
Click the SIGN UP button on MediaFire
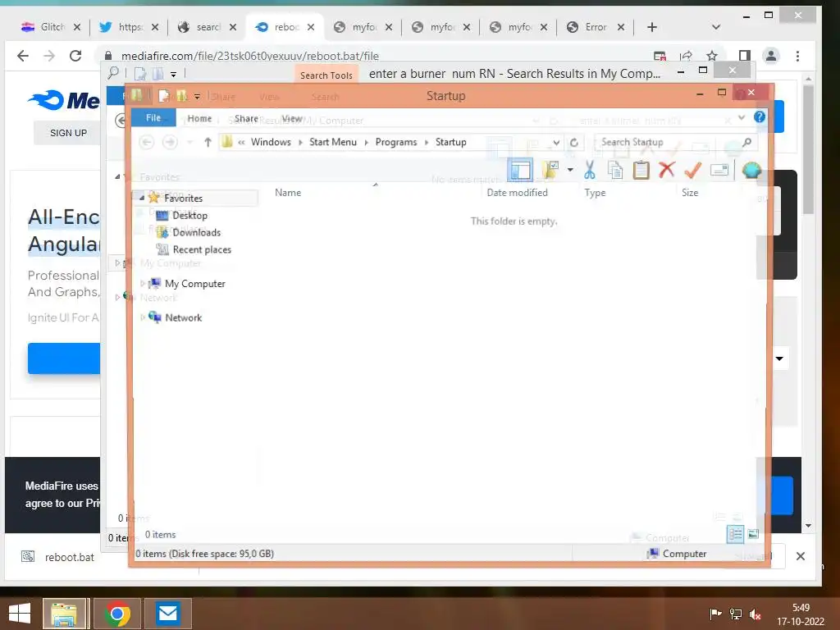tap(68, 132)
